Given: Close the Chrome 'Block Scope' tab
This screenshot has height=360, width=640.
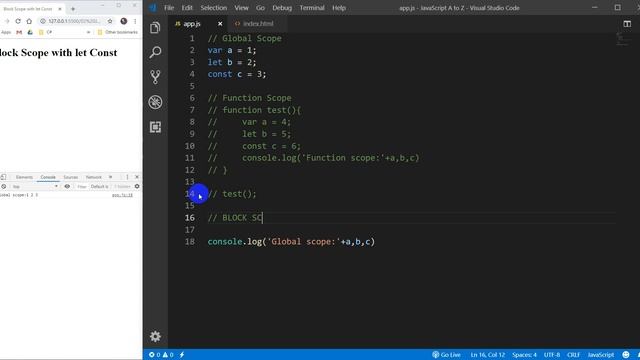Looking at the screenshot, I should pos(60,9).
